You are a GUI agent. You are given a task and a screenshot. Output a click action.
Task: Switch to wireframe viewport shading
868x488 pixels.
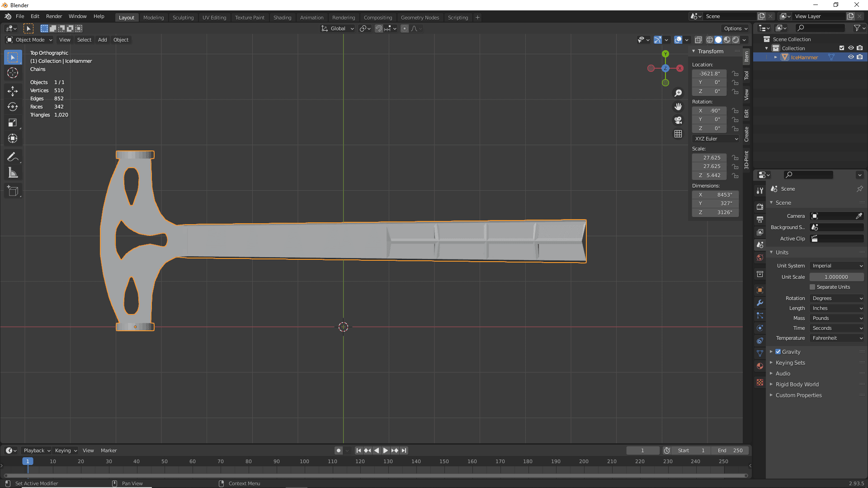[x=710, y=40]
